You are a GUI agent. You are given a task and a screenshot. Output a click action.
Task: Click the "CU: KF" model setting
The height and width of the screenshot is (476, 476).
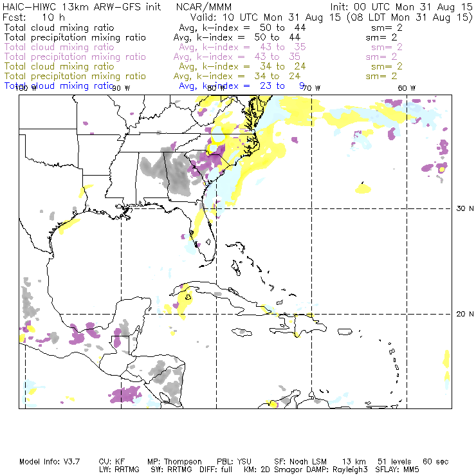pos(112,462)
